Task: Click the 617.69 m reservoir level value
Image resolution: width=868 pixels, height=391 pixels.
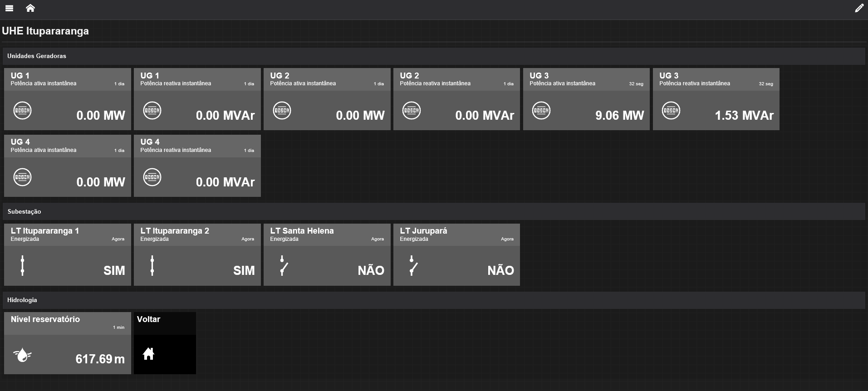Action: [100, 359]
